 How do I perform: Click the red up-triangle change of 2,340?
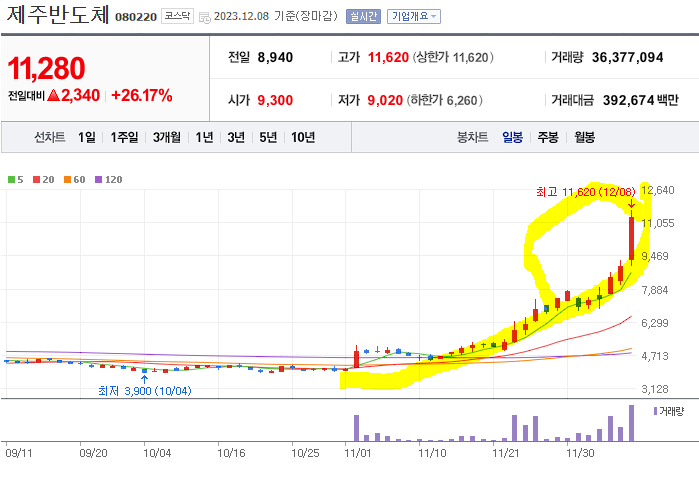point(74,95)
